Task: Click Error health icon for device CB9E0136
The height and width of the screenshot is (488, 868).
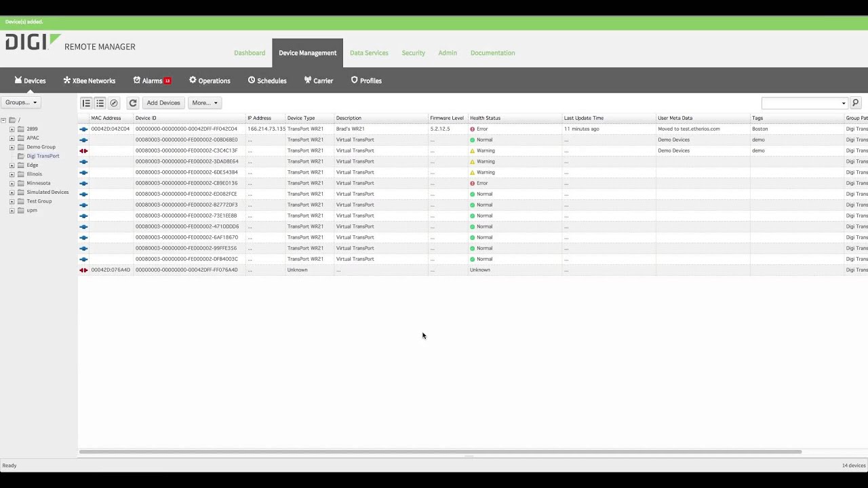Action: [473, 183]
